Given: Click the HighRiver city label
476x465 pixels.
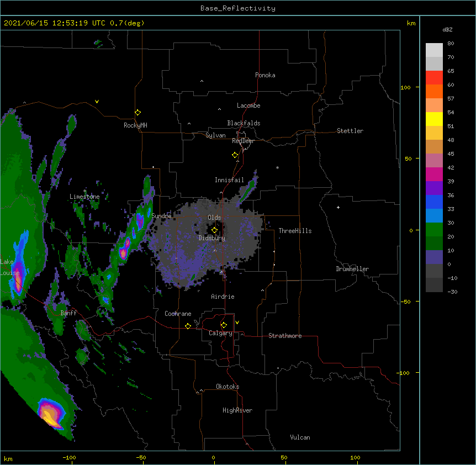Looking at the screenshot, I should coord(237,410).
